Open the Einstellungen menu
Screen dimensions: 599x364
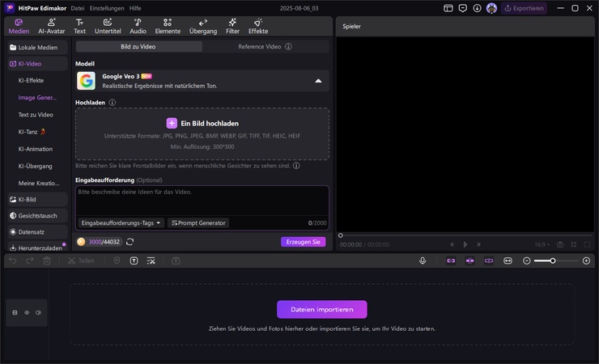[107, 8]
